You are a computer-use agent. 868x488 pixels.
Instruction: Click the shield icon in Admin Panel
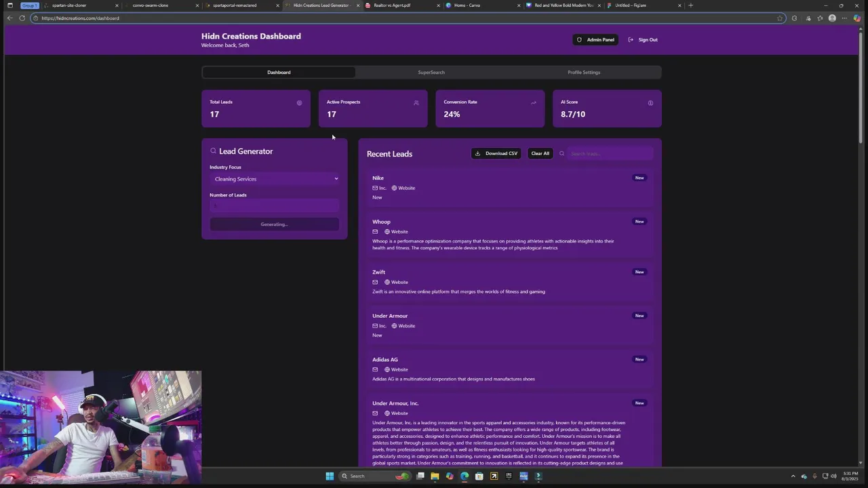[x=579, y=40]
